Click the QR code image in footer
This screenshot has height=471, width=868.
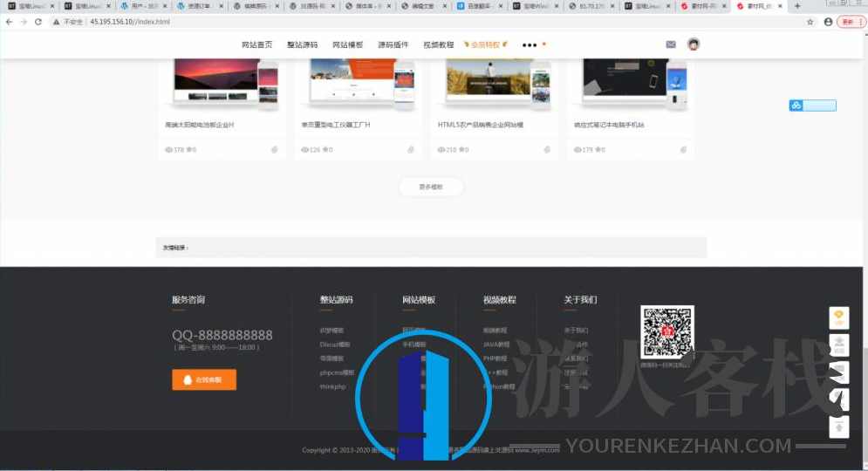[x=667, y=331]
